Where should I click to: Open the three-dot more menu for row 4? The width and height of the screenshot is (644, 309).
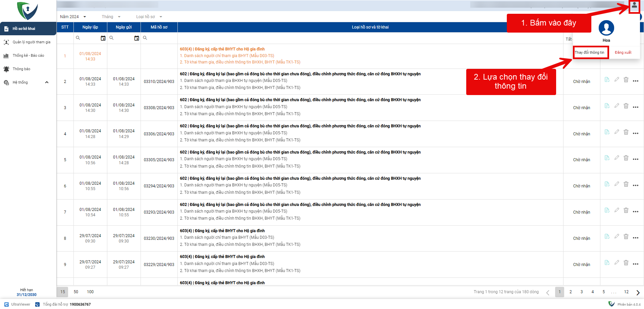[635, 133]
